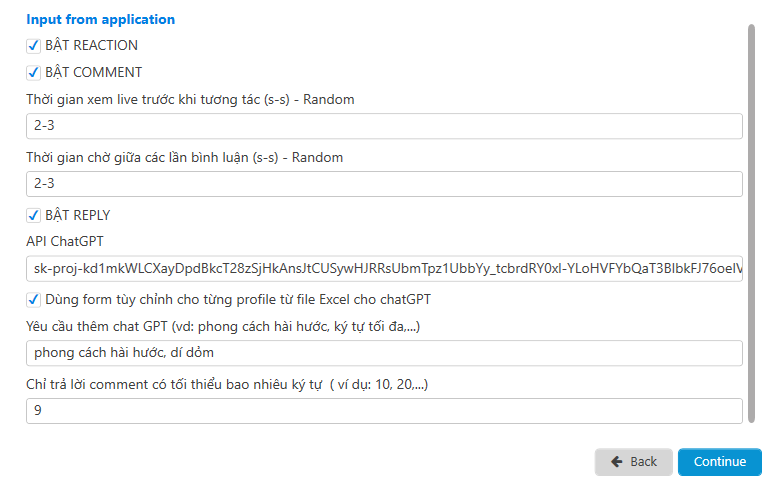Click the 'Input from application' heading
770x490 pixels.
[100, 19]
